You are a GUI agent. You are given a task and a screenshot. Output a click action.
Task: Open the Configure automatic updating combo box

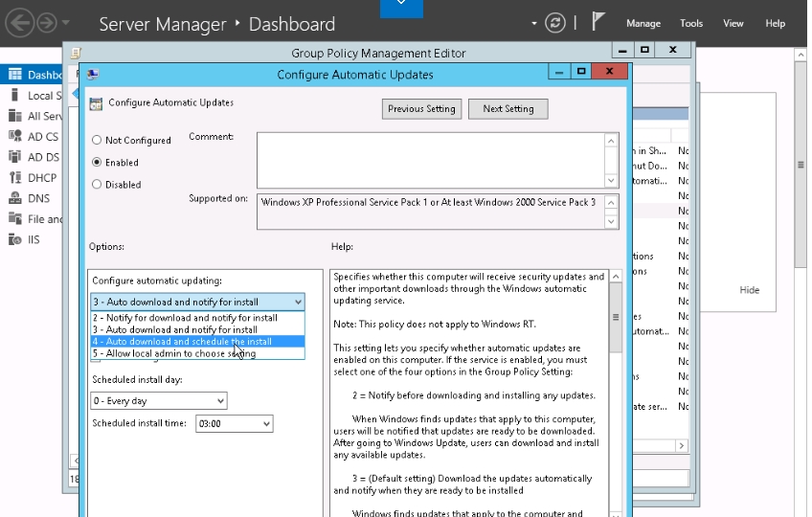197,302
